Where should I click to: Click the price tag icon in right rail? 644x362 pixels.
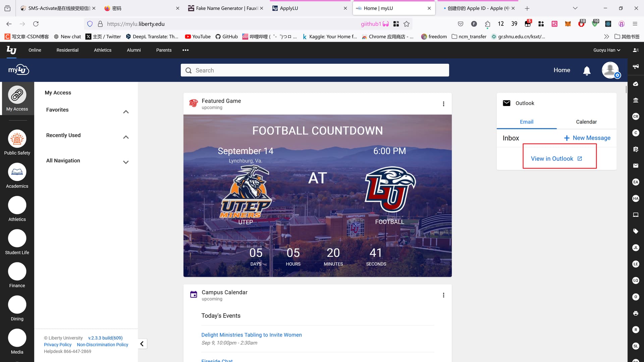point(636,231)
